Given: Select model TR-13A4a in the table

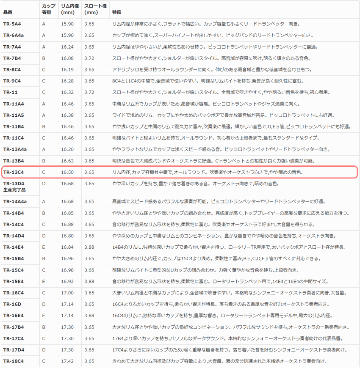Looking at the screenshot, I should [x=14, y=149].
